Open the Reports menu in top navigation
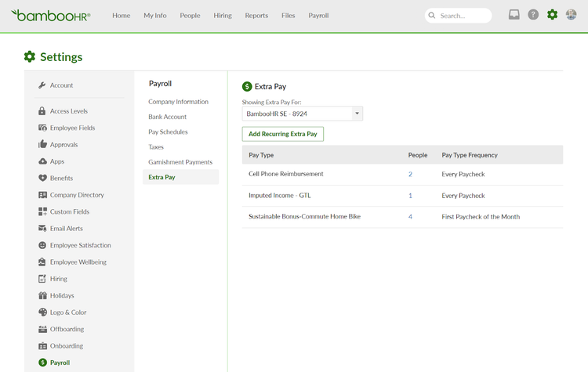This screenshot has height=372, width=588. coord(256,16)
